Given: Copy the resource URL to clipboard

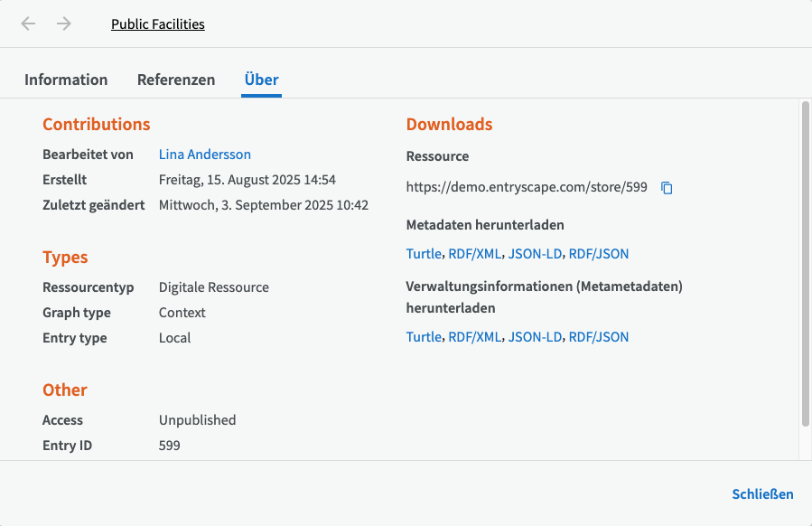Looking at the screenshot, I should click(667, 188).
